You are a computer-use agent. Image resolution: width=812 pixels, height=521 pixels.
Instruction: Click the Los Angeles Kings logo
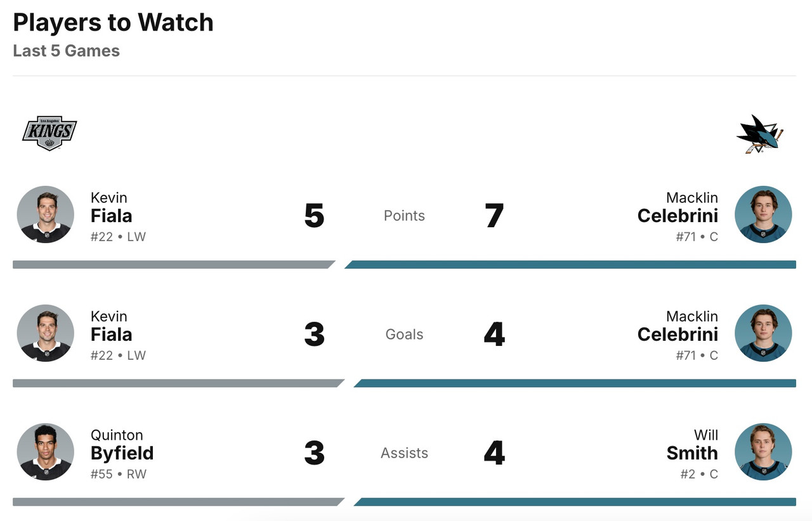point(49,133)
